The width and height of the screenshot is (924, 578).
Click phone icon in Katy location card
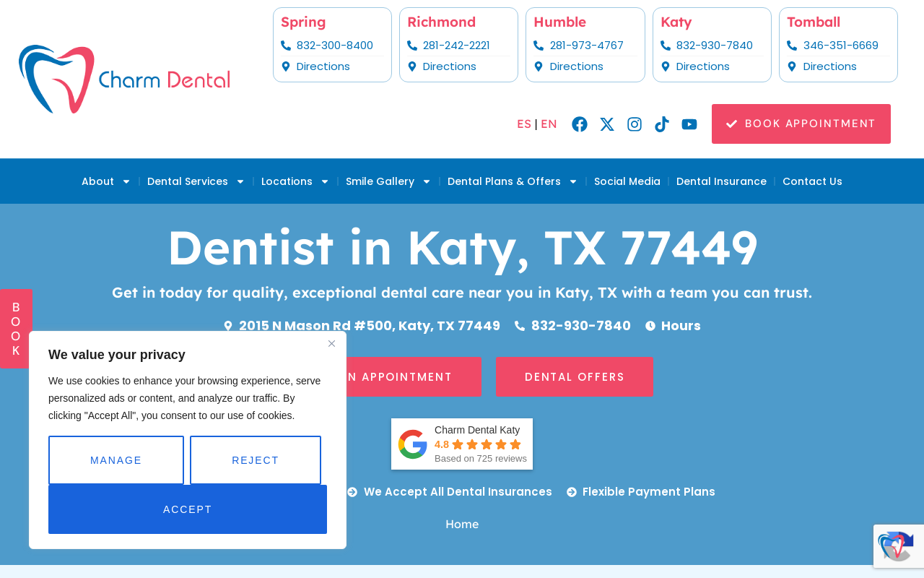pyautogui.click(x=666, y=46)
